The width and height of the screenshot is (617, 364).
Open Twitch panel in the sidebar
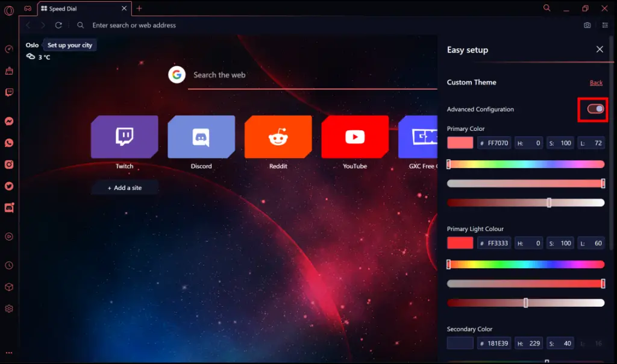coord(9,92)
